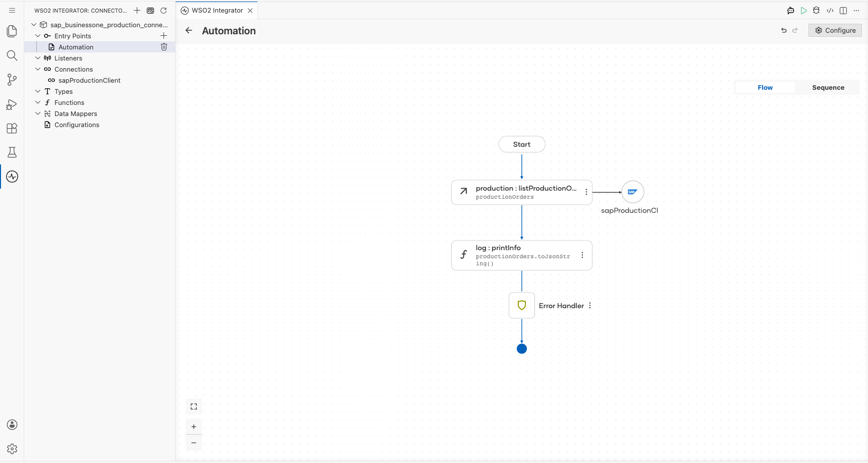Image resolution: width=868 pixels, height=463 pixels.
Task: Click the blue end node circle
Action: pyautogui.click(x=522, y=349)
